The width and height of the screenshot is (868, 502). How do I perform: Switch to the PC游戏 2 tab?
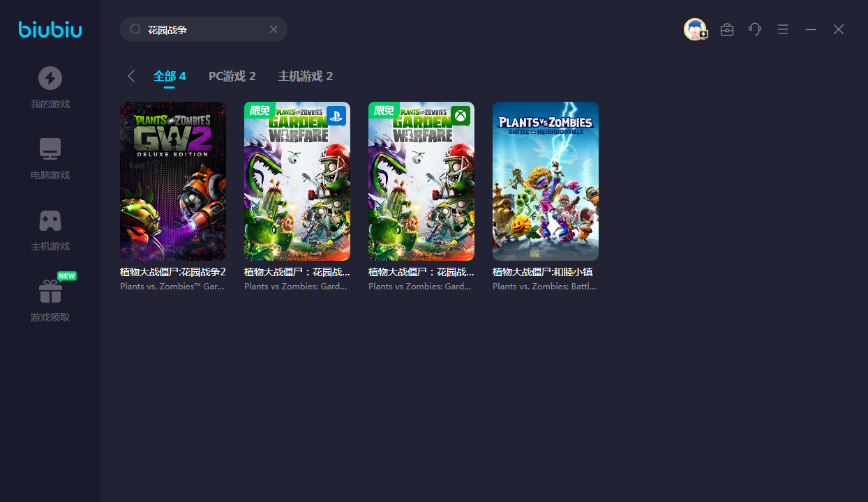pyautogui.click(x=232, y=76)
